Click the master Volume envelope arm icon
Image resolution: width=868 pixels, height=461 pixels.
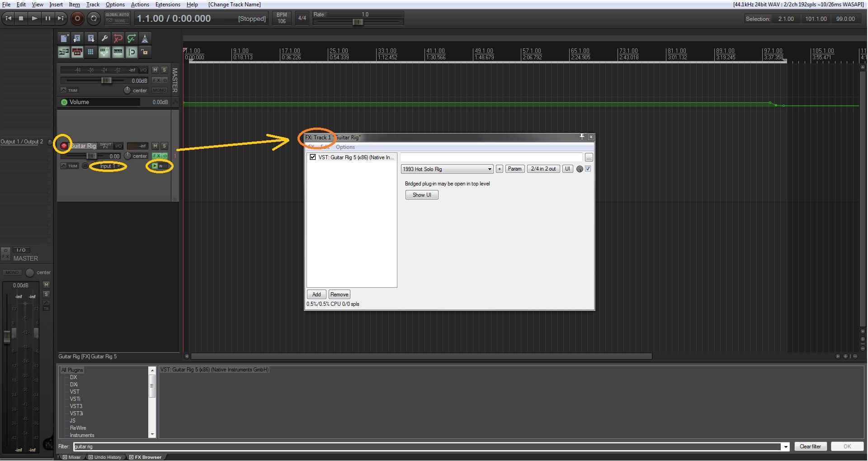[x=64, y=102]
